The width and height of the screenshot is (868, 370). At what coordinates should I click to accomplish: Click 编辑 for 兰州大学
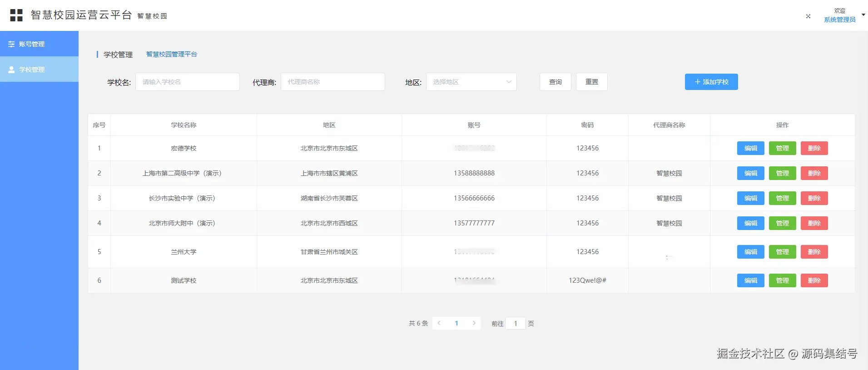tap(751, 252)
